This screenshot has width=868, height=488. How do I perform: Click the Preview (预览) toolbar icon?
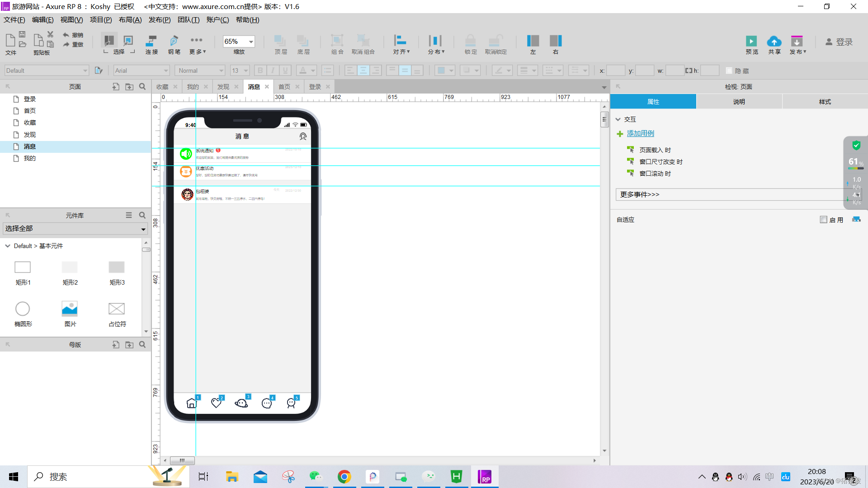[x=751, y=41]
